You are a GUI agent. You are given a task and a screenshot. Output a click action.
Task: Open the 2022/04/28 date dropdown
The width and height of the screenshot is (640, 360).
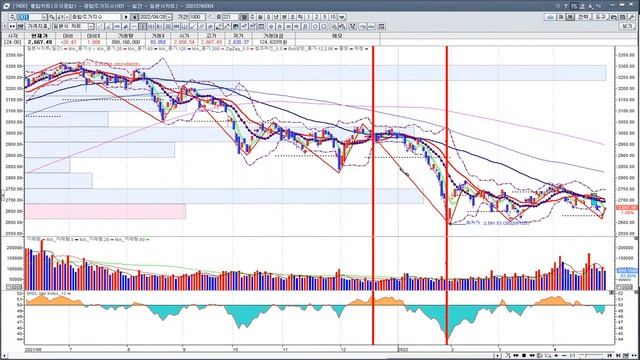[169, 17]
